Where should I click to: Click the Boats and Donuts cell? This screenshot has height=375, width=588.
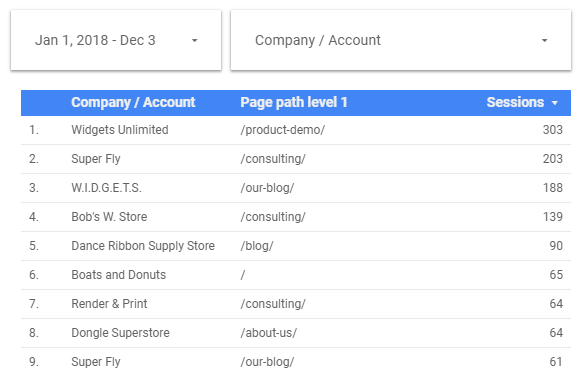[x=118, y=275]
